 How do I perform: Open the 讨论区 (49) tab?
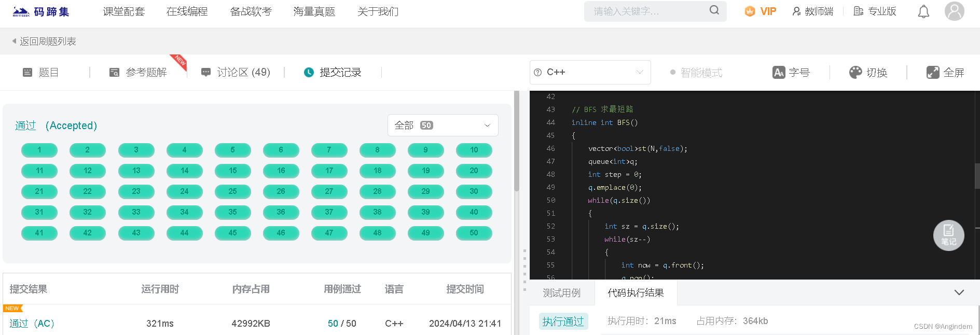click(236, 73)
